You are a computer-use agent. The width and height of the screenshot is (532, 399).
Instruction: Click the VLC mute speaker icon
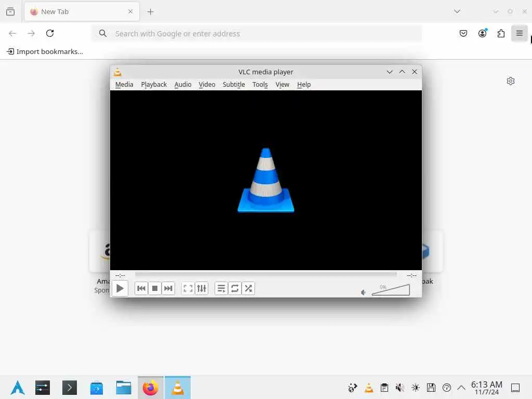363,292
